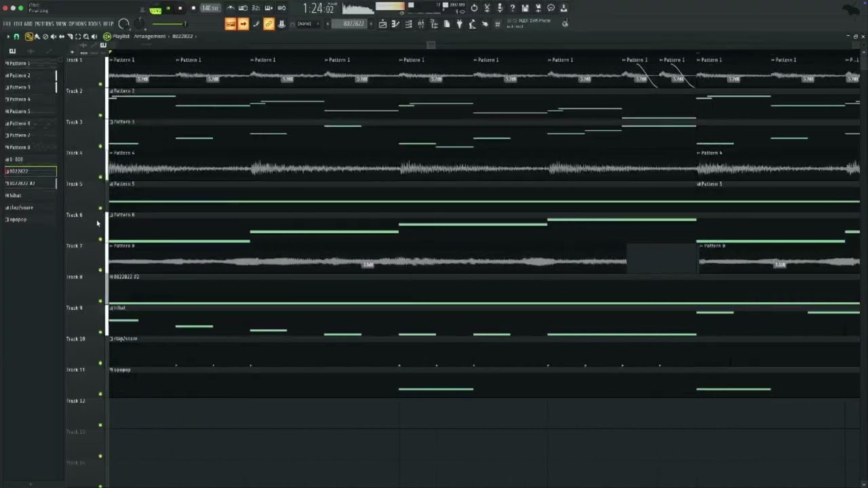The height and width of the screenshot is (488, 868).
Task: Toggle typing keyboard to piano button
Action: coord(231,24)
